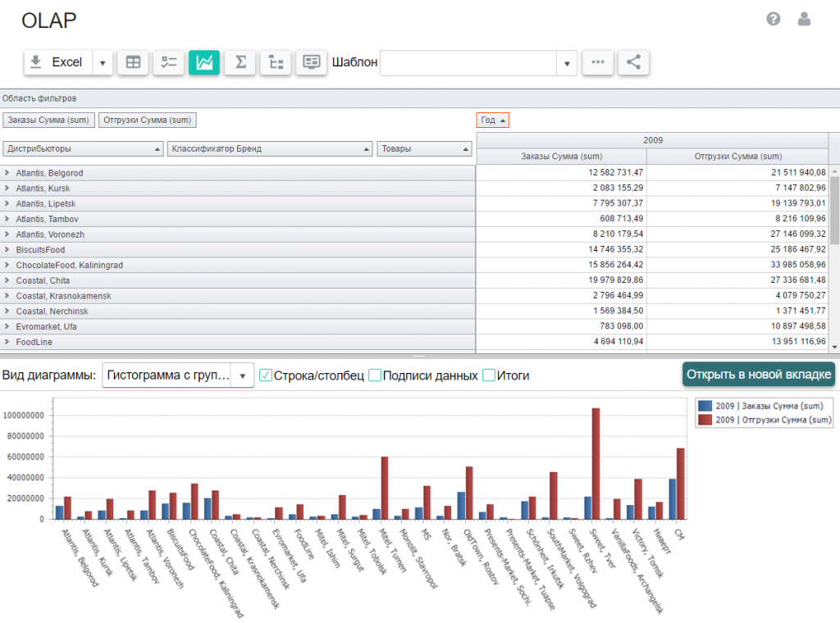Expand the Atlantis, Kursk row
Image resolution: width=840 pixels, height=623 pixels.
pos(7,189)
